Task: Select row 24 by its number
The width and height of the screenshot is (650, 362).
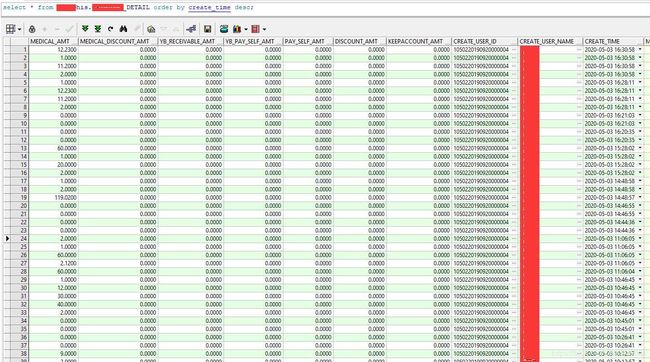Action: click(19, 238)
